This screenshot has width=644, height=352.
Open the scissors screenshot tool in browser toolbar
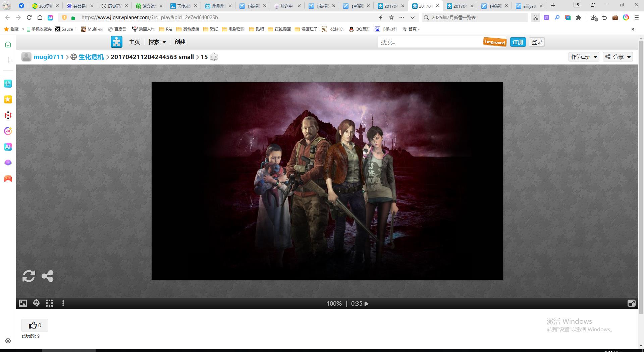535,17
